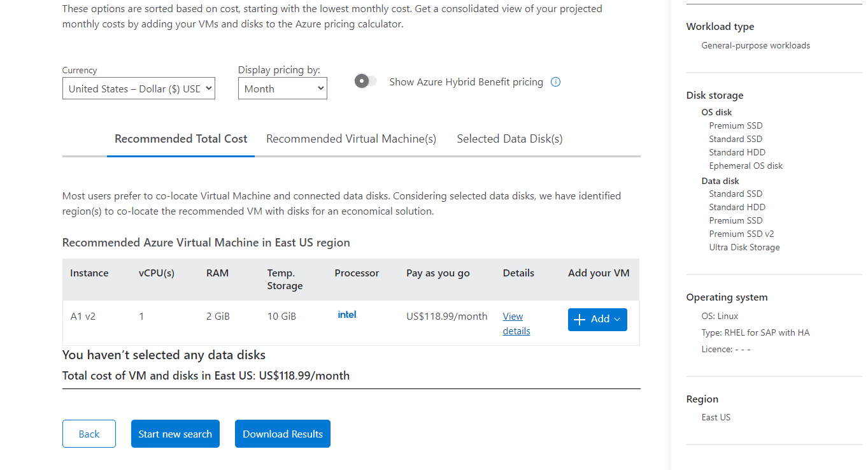Switch to Selected Data Disk(s) tab
This screenshot has height=470, width=868.
[509, 139]
